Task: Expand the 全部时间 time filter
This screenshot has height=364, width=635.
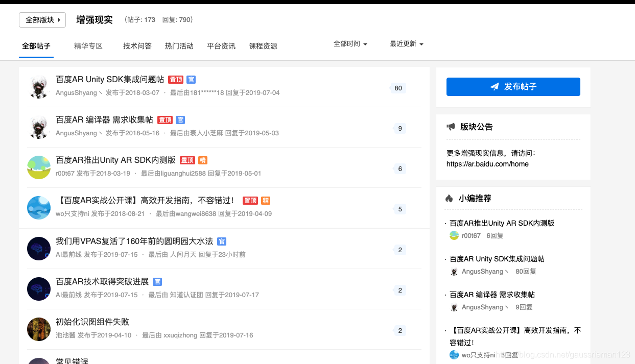Action: tap(350, 44)
